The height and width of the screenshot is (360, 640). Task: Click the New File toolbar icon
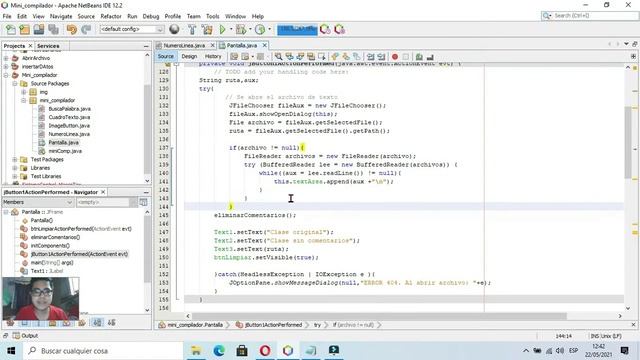[x=11, y=29]
